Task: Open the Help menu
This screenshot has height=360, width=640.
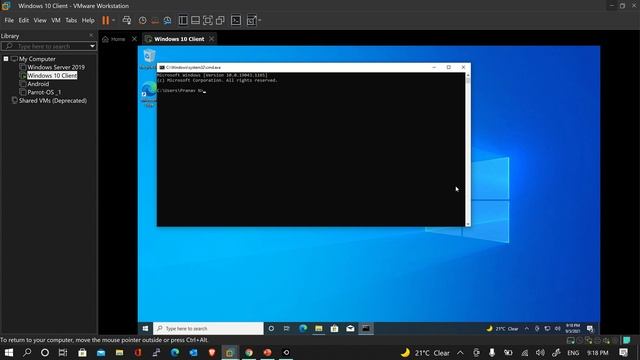Action: pyautogui.click(x=88, y=20)
